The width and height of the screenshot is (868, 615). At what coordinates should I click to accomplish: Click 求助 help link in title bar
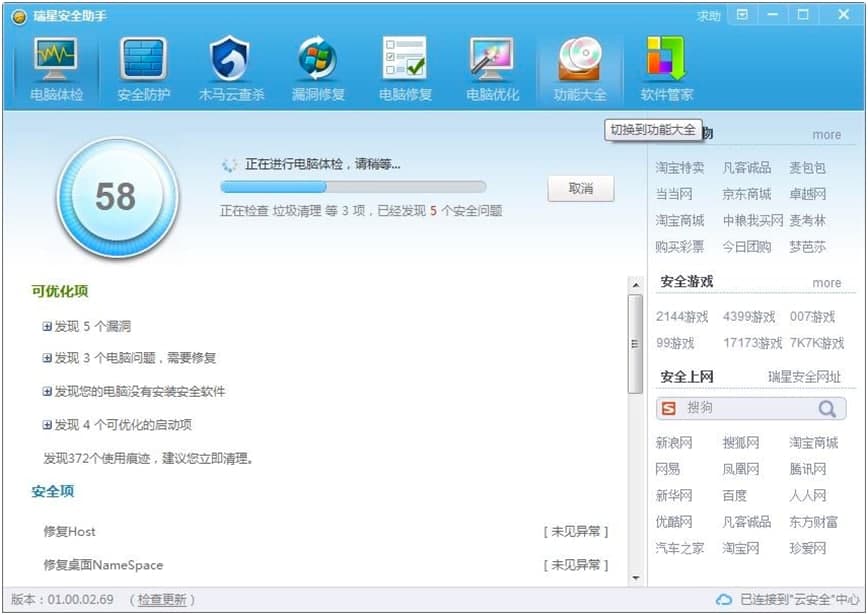(x=709, y=16)
